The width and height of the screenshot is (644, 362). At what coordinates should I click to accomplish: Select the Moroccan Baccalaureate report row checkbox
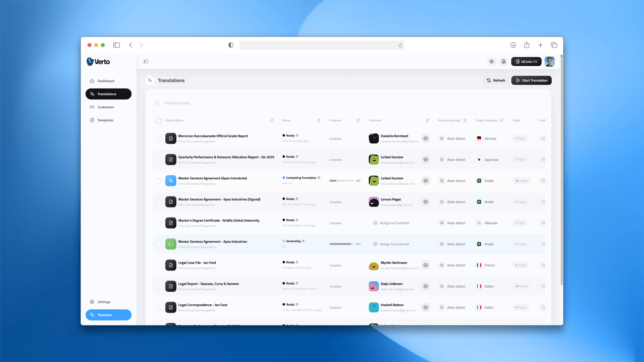159,139
